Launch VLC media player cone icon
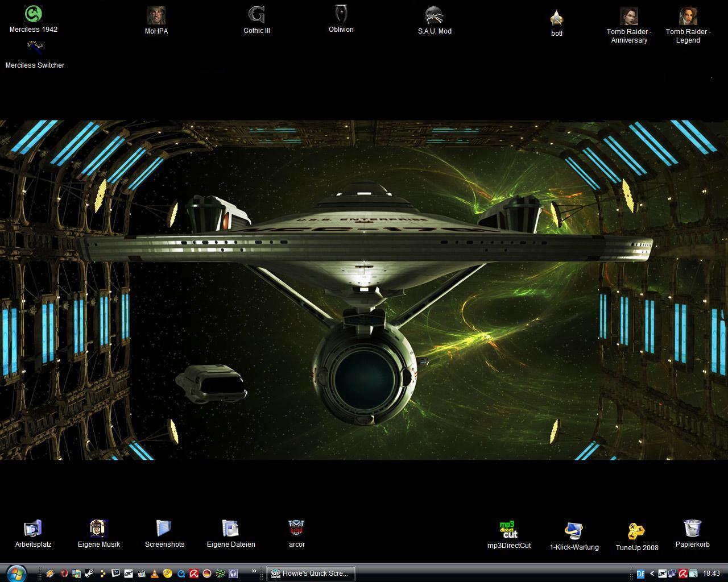The image size is (728, 582). pyautogui.click(x=155, y=573)
